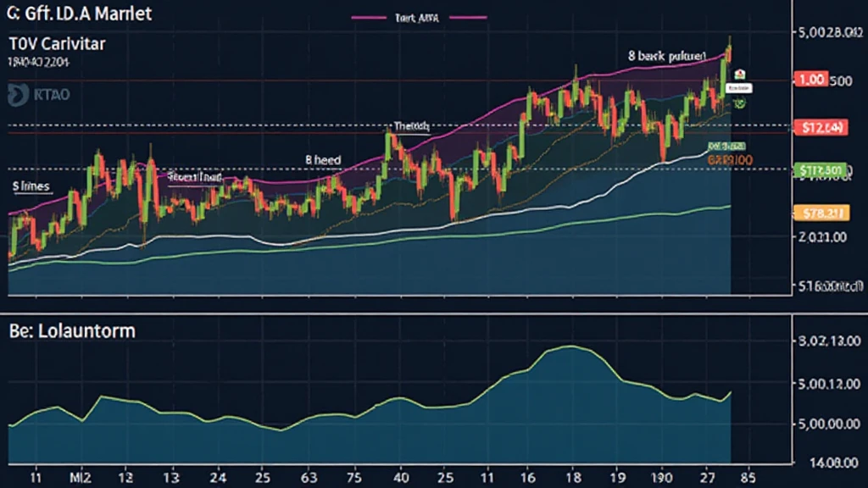Open the 'TOV Carivitar' symbol title
This screenshot has width=868, height=488.
(x=57, y=44)
